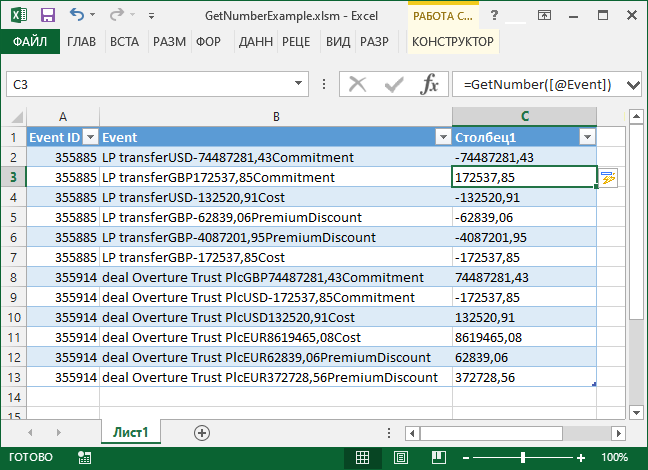Switch to ГЛАВ ribbon tab

pyautogui.click(x=81, y=41)
